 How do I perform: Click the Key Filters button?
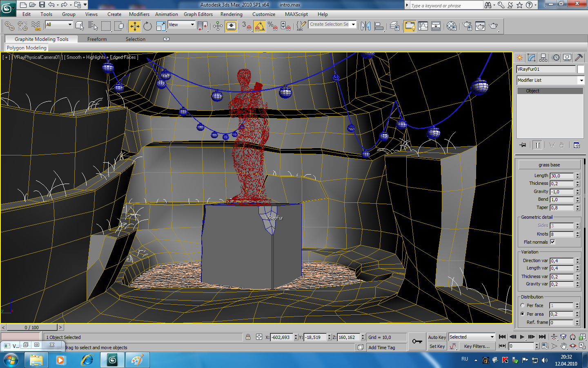[x=477, y=346]
